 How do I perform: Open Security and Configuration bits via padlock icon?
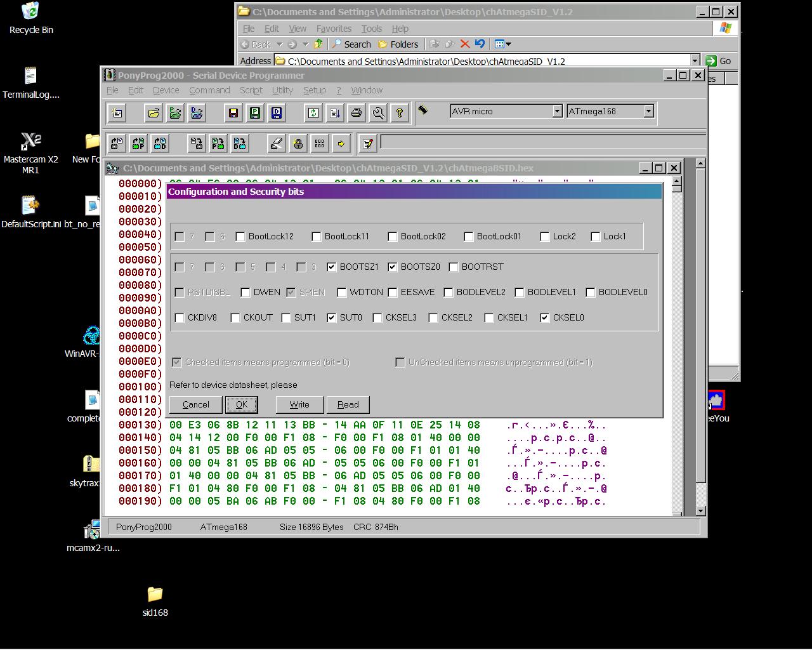(298, 143)
